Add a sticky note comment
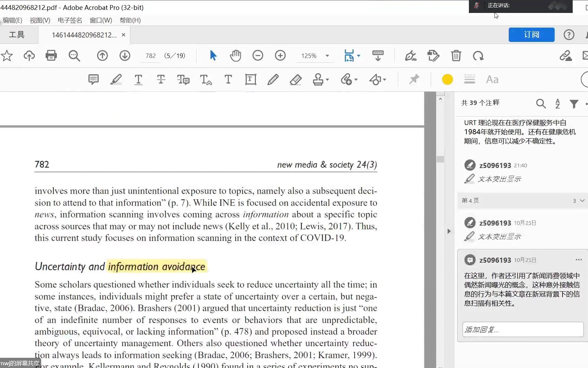The width and height of the screenshot is (588, 368). click(93, 79)
